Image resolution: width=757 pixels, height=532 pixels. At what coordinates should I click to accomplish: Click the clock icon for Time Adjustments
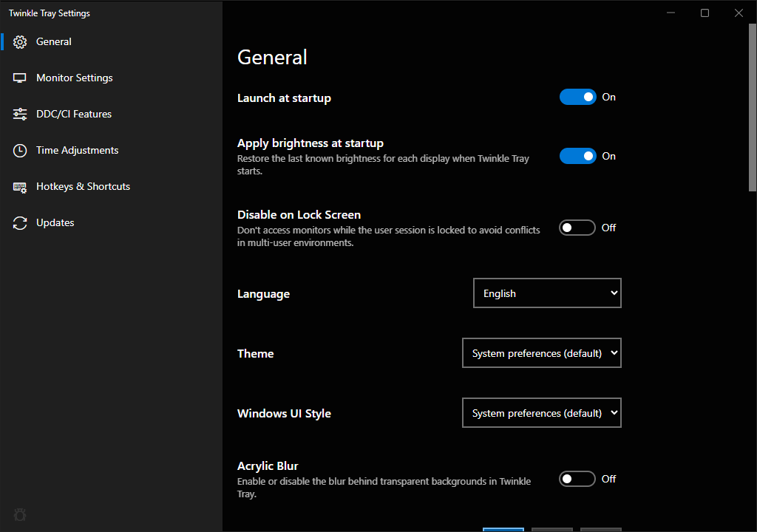click(20, 151)
